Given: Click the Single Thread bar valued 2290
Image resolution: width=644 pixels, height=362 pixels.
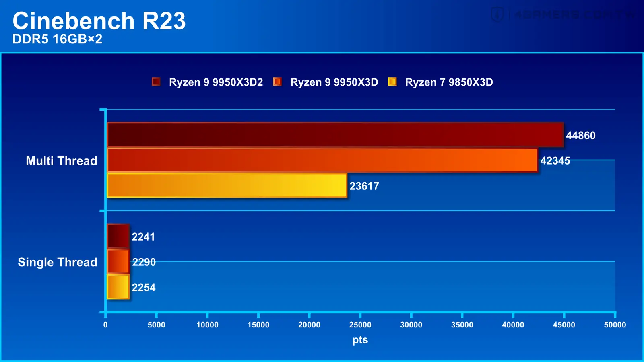Looking at the screenshot, I should point(118,261).
